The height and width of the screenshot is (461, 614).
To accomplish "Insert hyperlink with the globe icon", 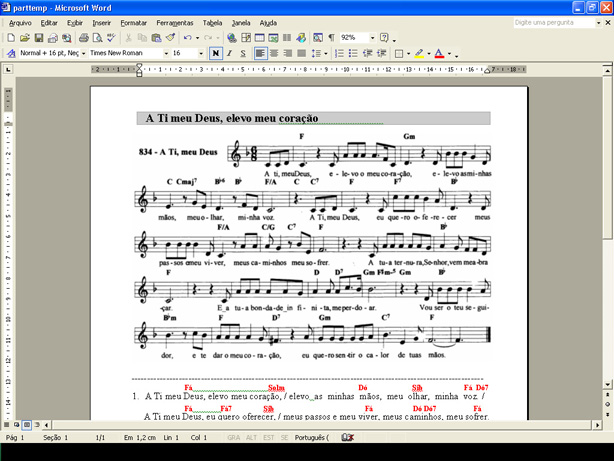I will 232,38.
